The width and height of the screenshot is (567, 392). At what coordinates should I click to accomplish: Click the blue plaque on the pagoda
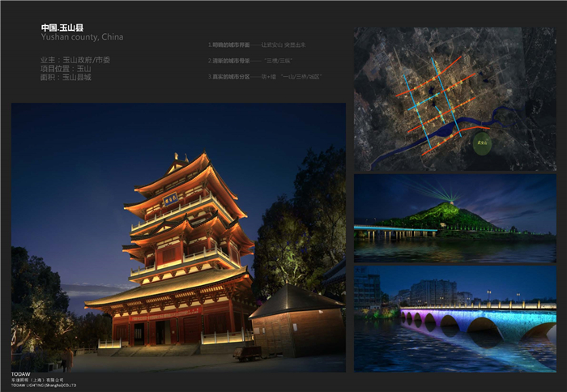click(170, 198)
